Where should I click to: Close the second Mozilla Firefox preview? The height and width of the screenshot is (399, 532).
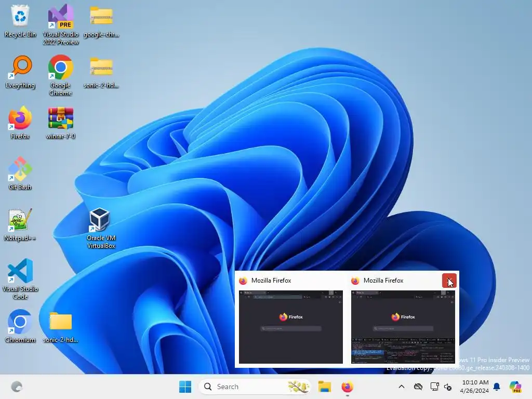(x=449, y=281)
